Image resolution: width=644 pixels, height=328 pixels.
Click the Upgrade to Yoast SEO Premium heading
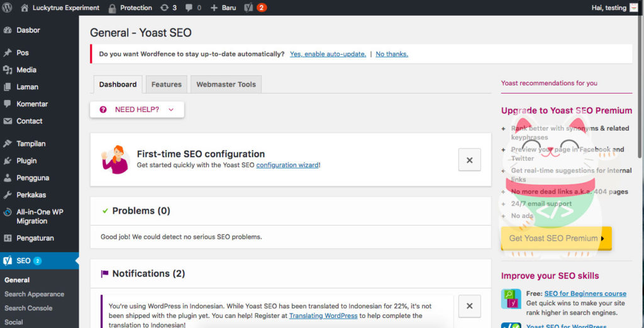coord(567,111)
